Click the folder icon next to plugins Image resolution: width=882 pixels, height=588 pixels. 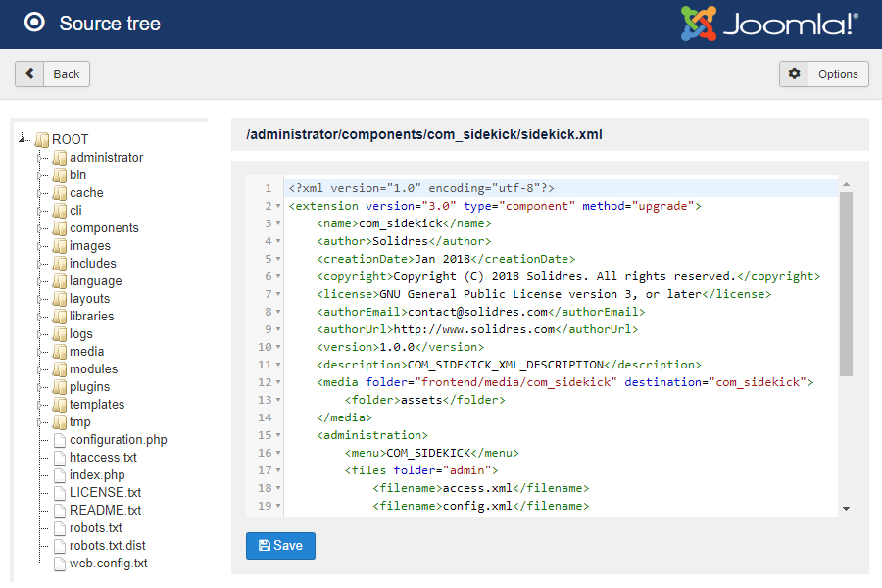pyautogui.click(x=58, y=386)
